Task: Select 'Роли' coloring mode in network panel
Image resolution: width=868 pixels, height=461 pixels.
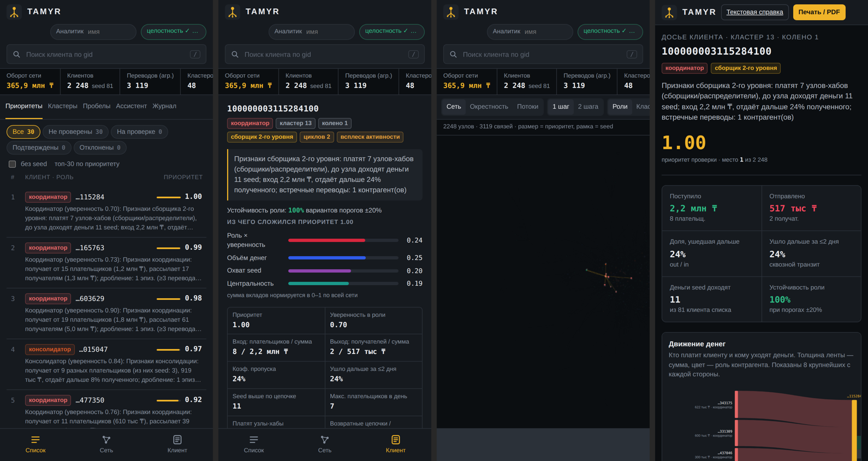Action: tap(620, 107)
